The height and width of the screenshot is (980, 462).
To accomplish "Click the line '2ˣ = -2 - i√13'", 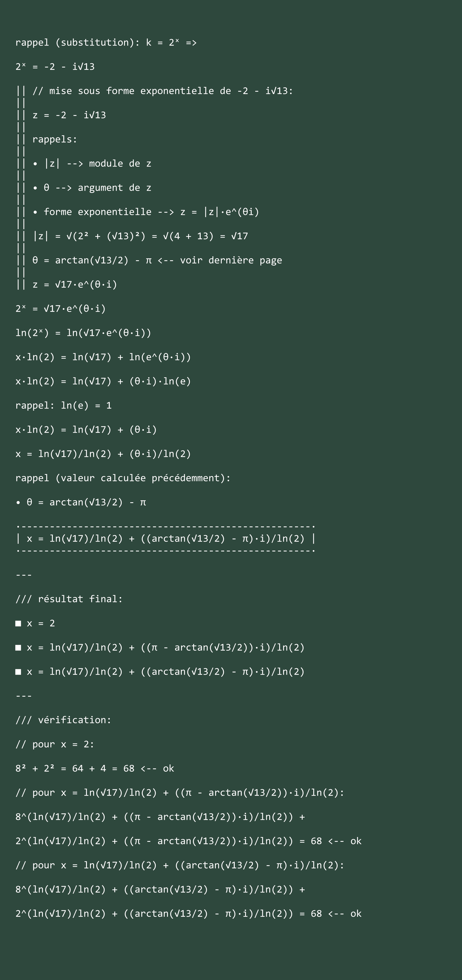I will pos(55,67).
